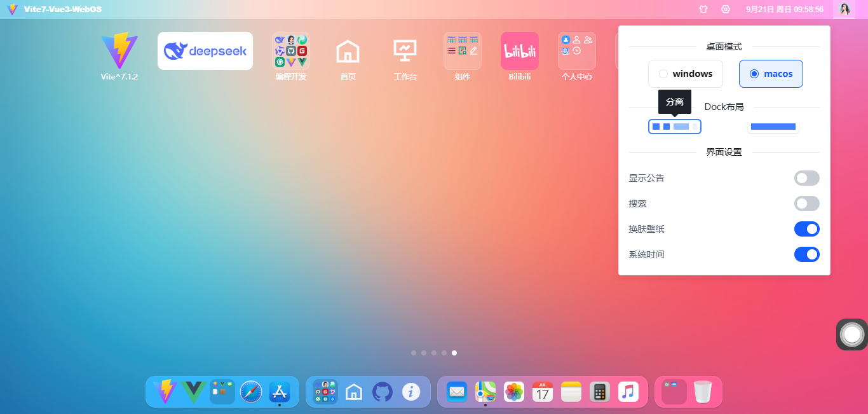Viewport: 868px width, 414px height.
Task: Enable the 搜索 search toggle
Action: click(806, 204)
